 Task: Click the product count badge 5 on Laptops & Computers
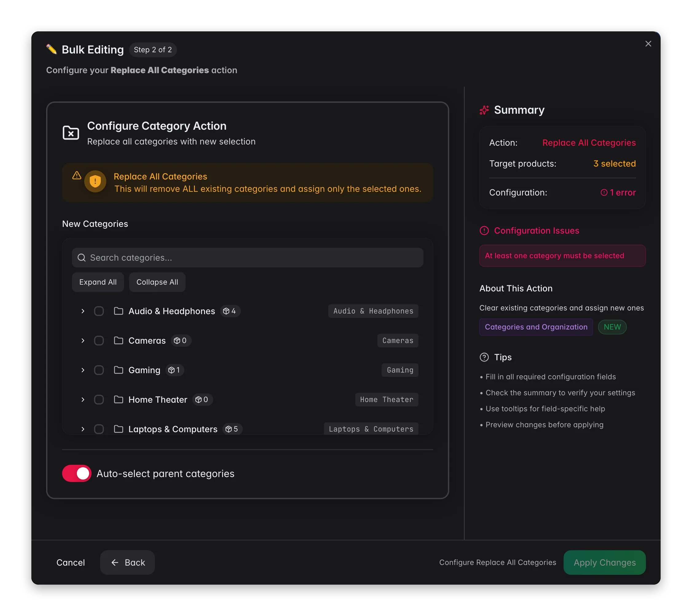point(233,429)
